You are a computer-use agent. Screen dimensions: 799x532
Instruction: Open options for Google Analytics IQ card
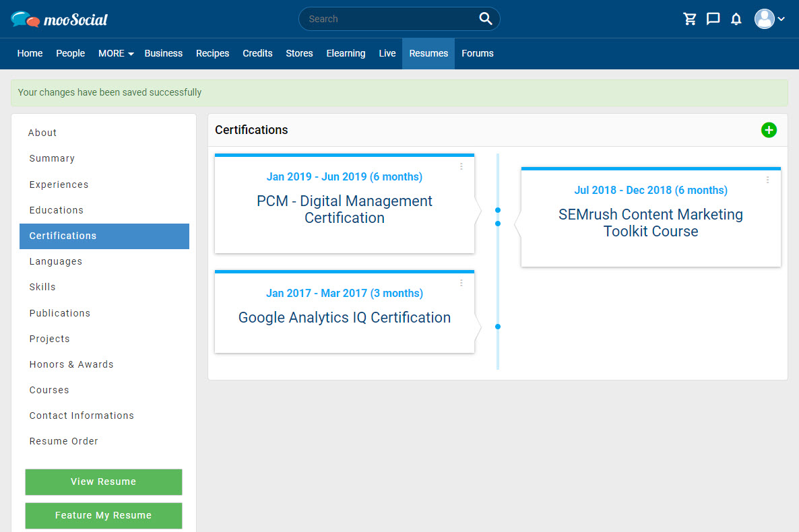[x=461, y=283]
